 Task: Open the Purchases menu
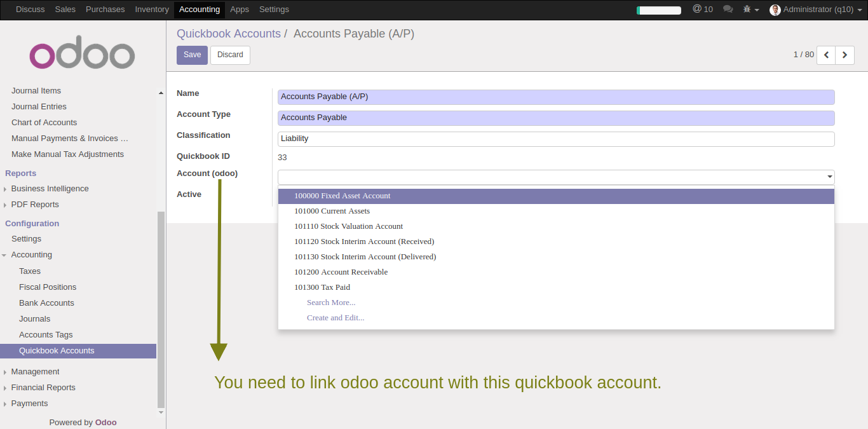pos(105,10)
